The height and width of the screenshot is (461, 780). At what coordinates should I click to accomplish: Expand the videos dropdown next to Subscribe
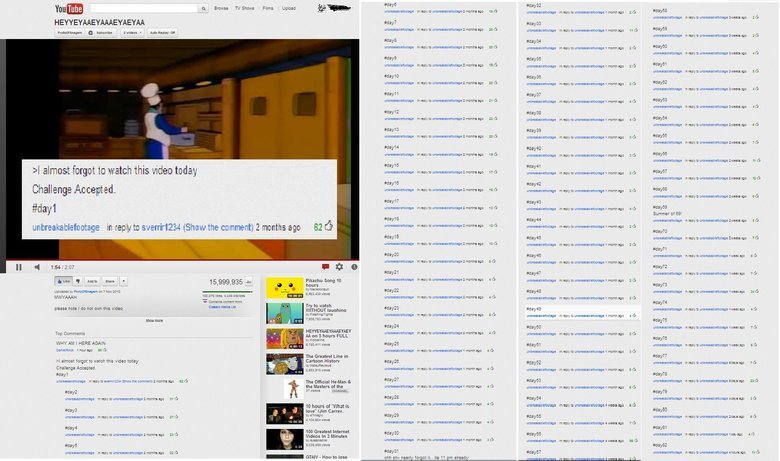(132, 32)
